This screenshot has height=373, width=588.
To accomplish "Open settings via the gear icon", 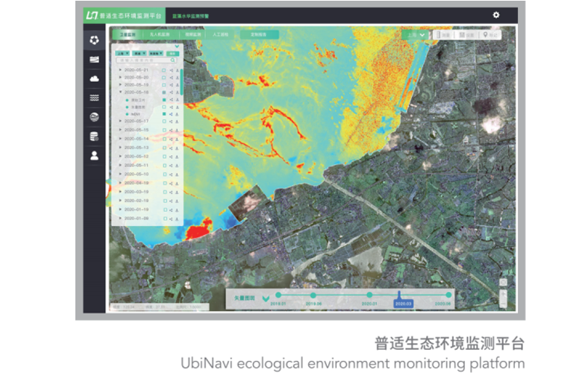I will point(495,15).
